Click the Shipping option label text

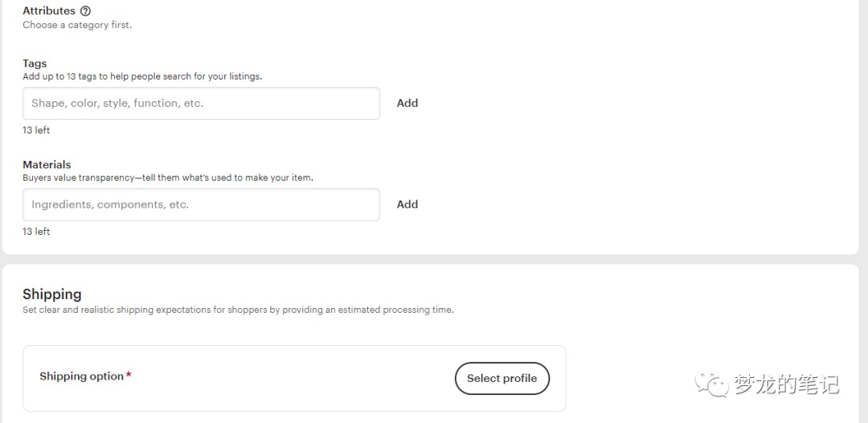81,376
